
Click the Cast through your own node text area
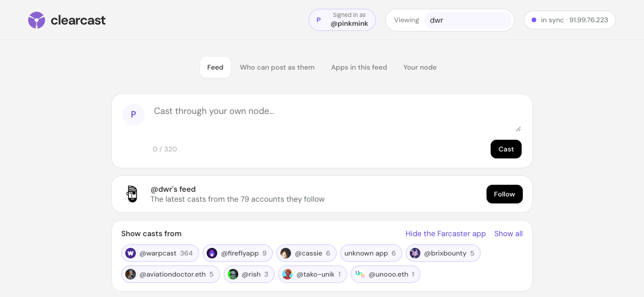(337, 118)
